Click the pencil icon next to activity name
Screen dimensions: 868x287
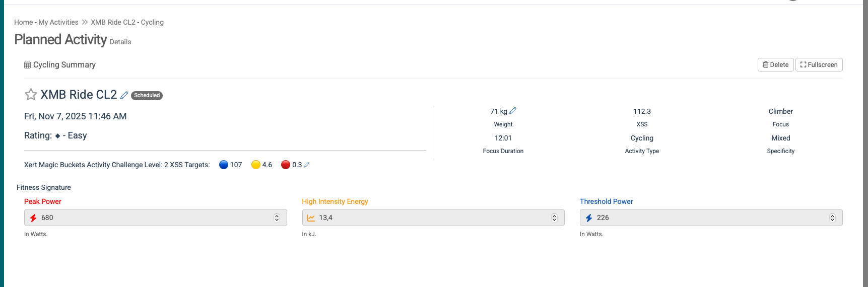pos(124,95)
